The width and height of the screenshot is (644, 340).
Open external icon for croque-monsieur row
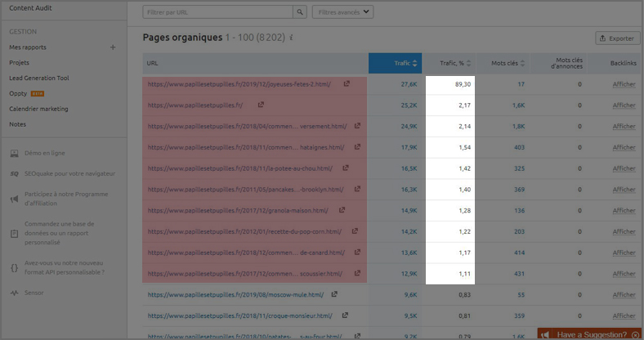345,315
